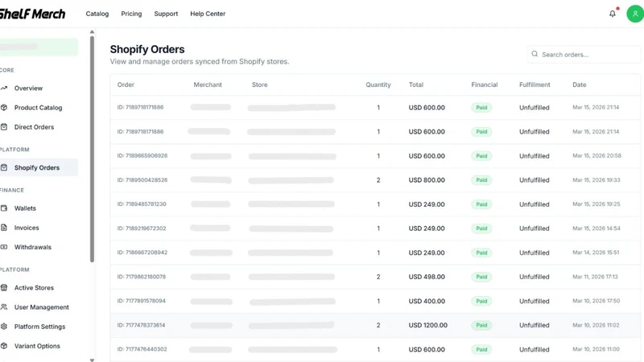Click the Variant Options cube icon
Viewport: 644px width, 362px height.
click(x=4, y=346)
